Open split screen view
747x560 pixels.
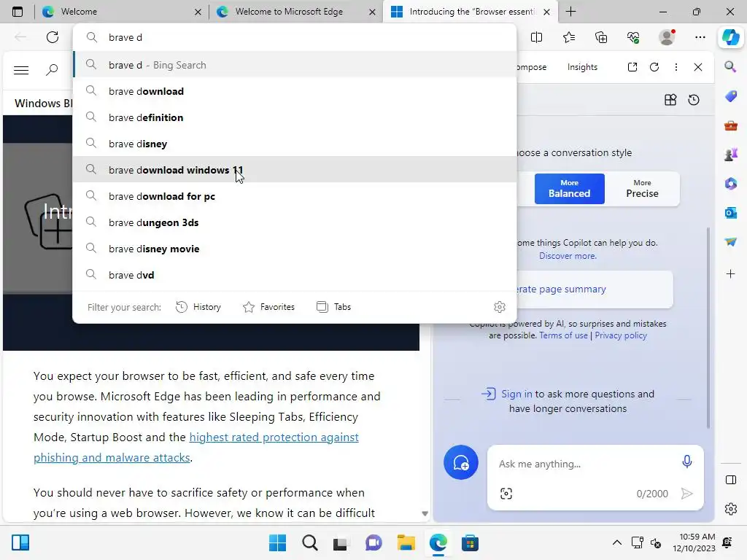tap(536, 37)
